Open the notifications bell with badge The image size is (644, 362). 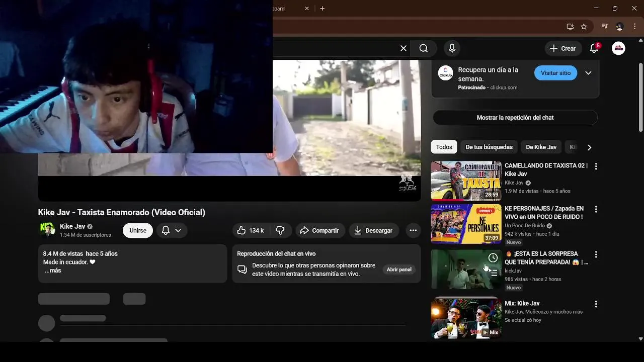[594, 48]
